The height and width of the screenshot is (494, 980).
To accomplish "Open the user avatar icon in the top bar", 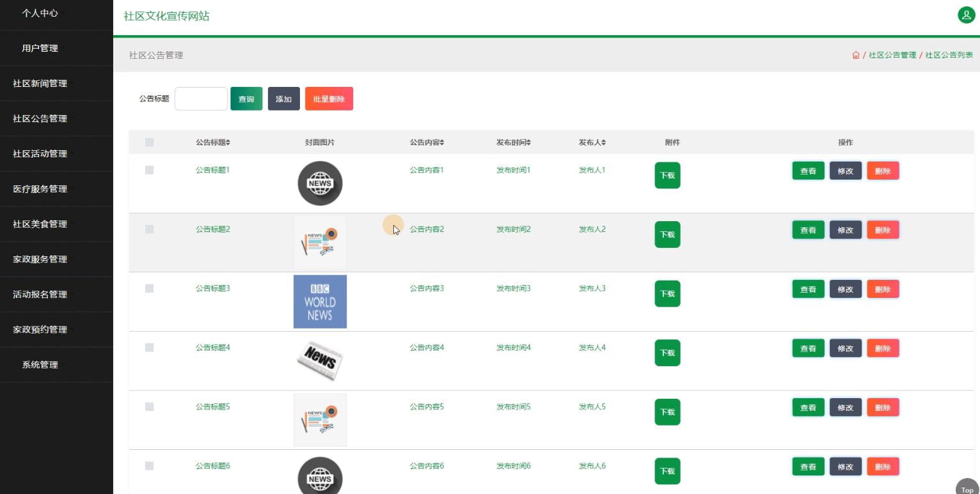I will pyautogui.click(x=966, y=15).
